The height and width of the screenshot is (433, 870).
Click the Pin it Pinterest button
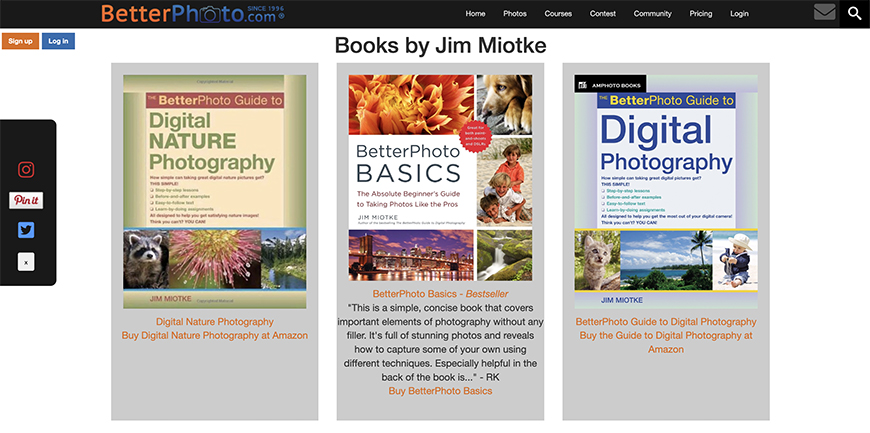(26, 200)
